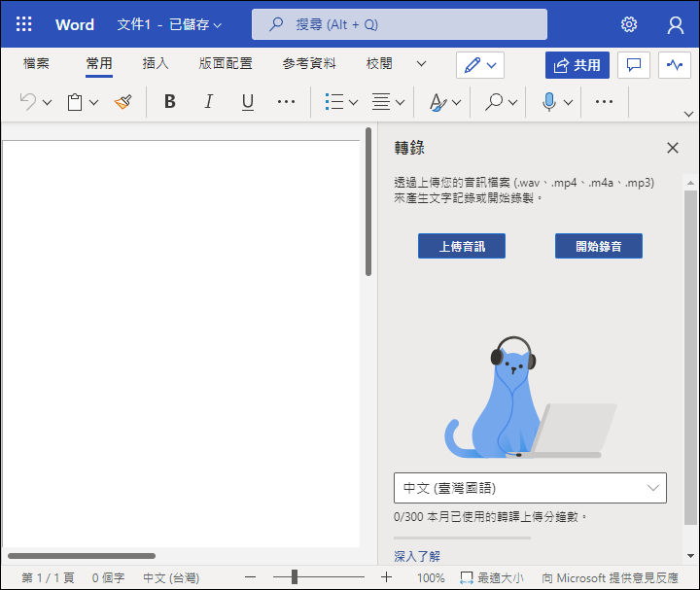Screen dimensions: 700x590
Task: Click the search box 搜尋 (Alt + Q)
Action: tap(400, 24)
